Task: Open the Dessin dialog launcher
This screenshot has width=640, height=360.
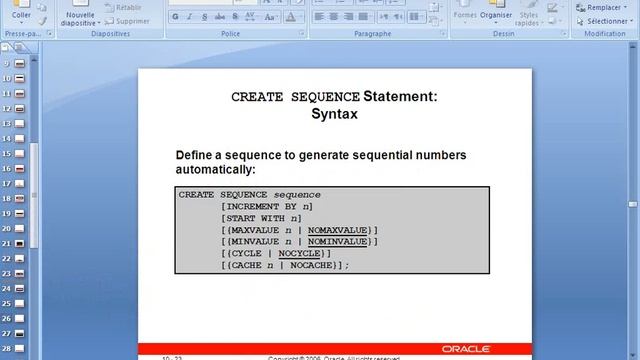Action: point(564,33)
